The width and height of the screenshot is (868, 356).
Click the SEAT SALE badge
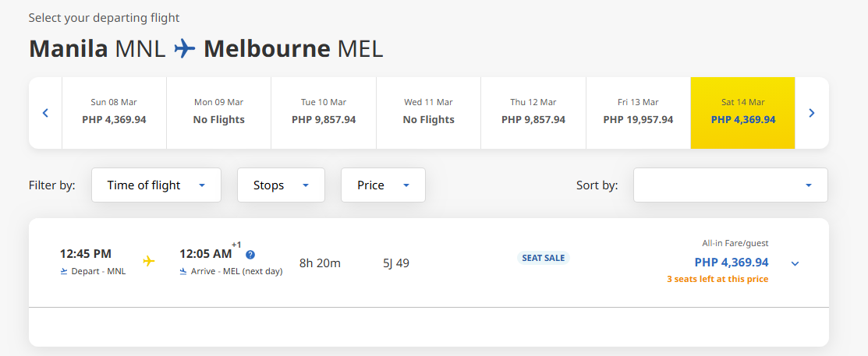tap(544, 258)
